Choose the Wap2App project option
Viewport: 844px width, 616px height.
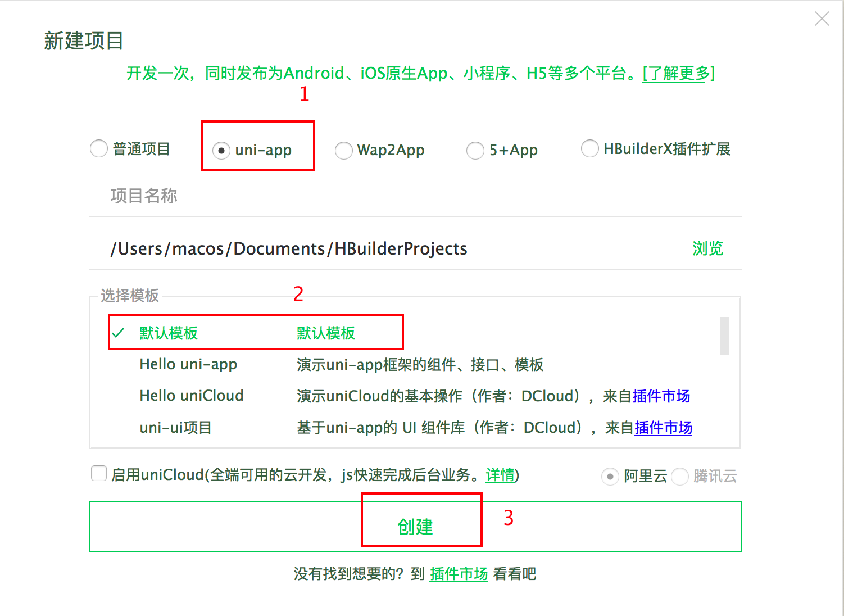343,150
